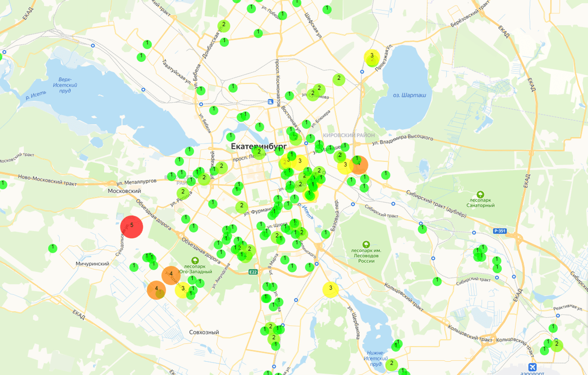The image size is (588, 375).
Task: Click the green 1 marker west of Мичуринский
Action: [53, 248]
